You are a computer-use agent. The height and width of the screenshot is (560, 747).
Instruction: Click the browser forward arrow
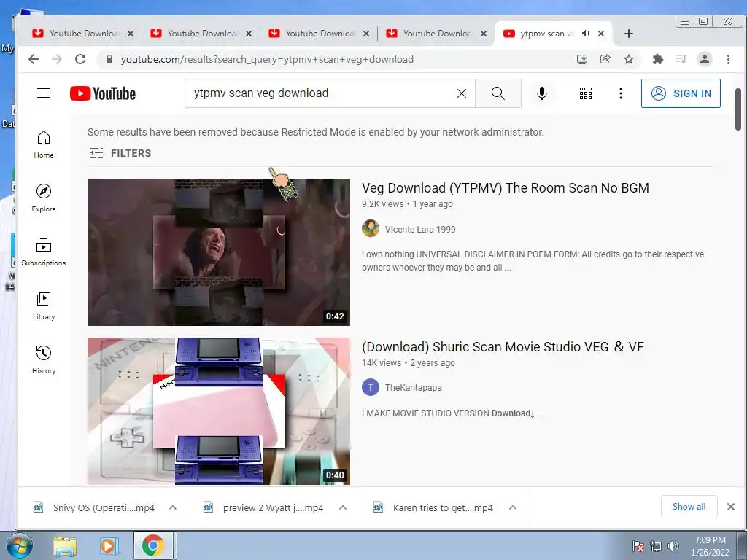57,59
